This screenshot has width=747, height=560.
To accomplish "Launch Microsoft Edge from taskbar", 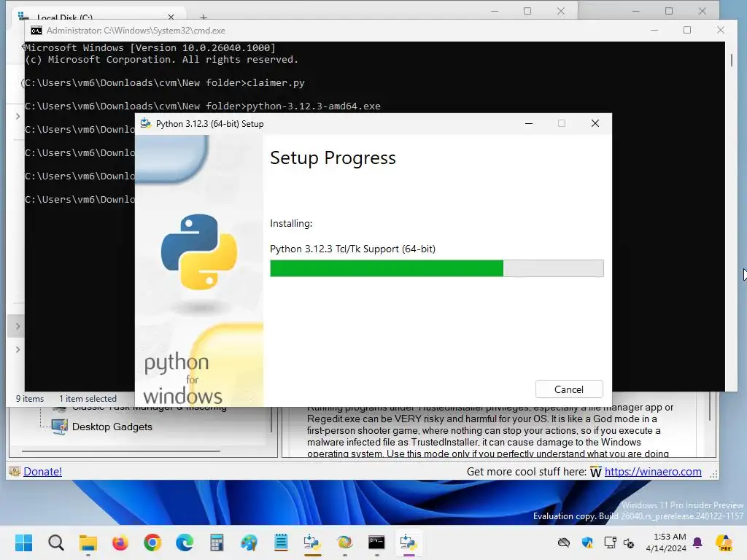I will pyautogui.click(x=185, y=542).
